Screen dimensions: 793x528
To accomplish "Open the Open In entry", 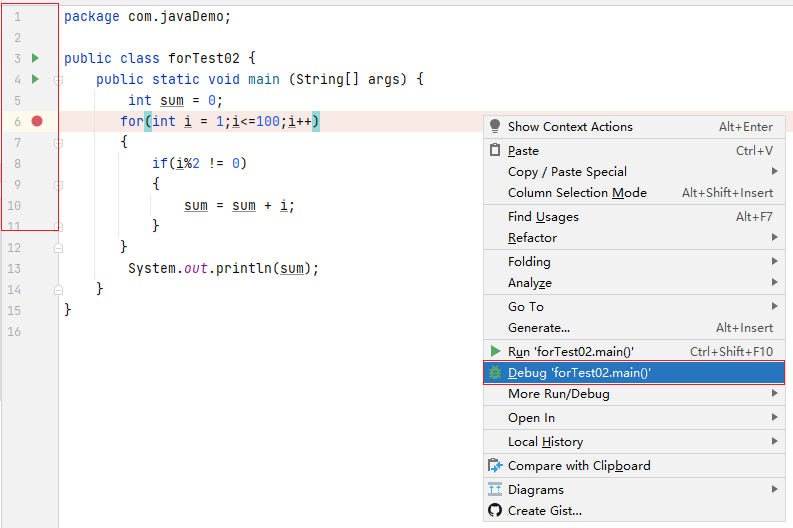I will tap(634, 418).
